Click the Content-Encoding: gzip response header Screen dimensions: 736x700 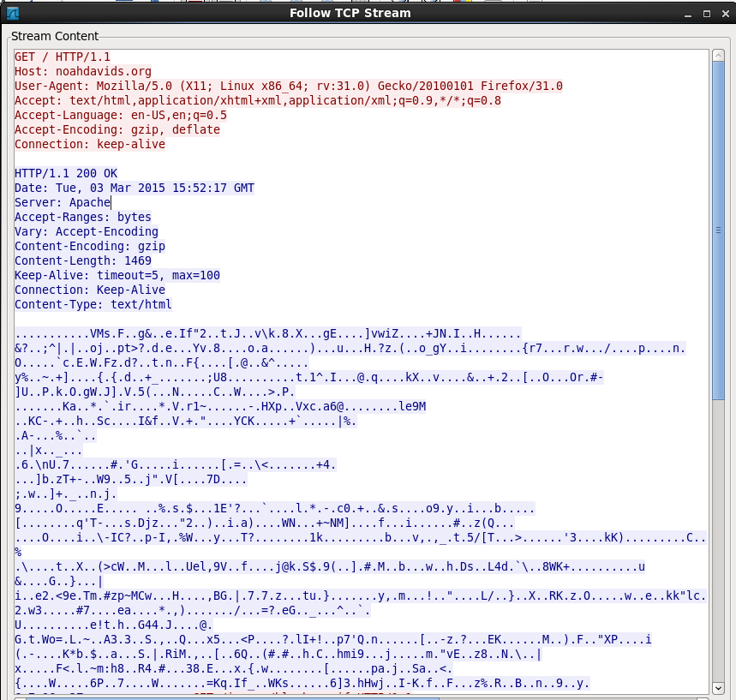point(90,246)
